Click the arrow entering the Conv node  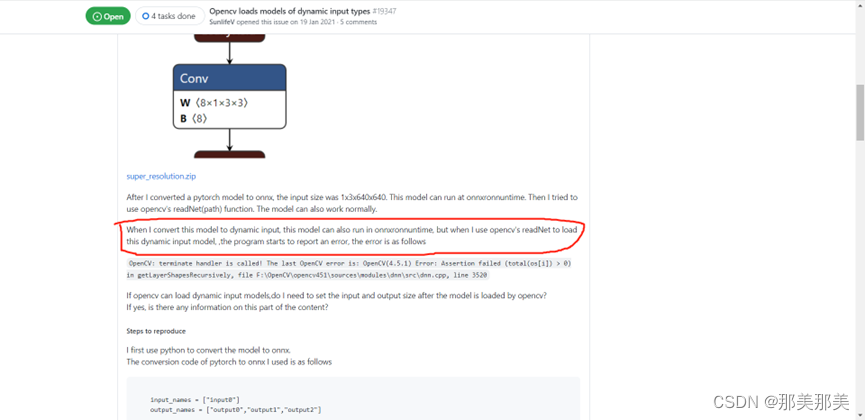coord(229,53)
